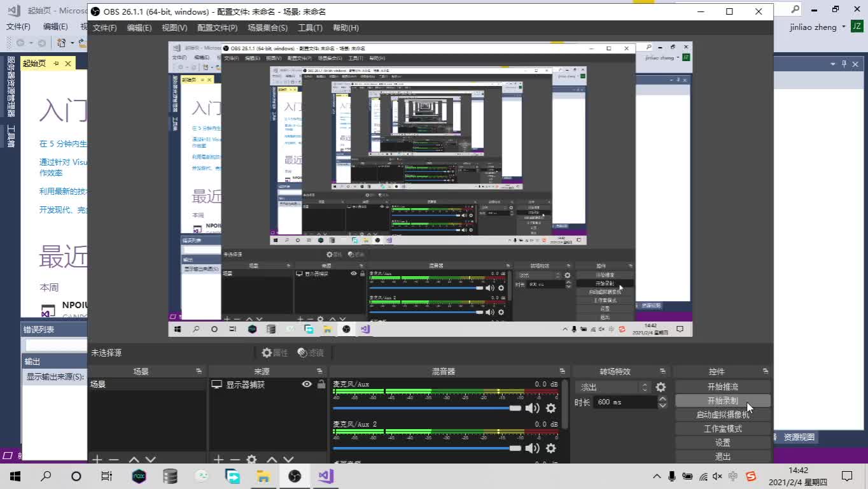868x489 pixels.
Task: Open window position dropdown on right panel
Action: pos(832,64)
